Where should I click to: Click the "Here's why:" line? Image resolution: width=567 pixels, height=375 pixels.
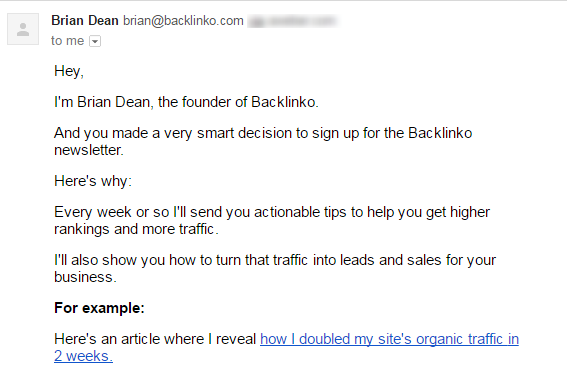[x=93, y=181]
